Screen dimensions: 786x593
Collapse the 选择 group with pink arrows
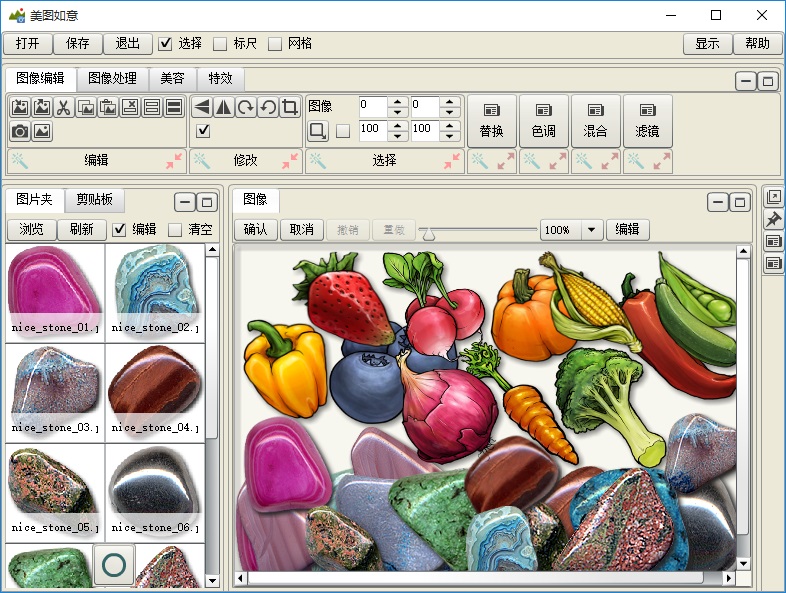point(452,161)
